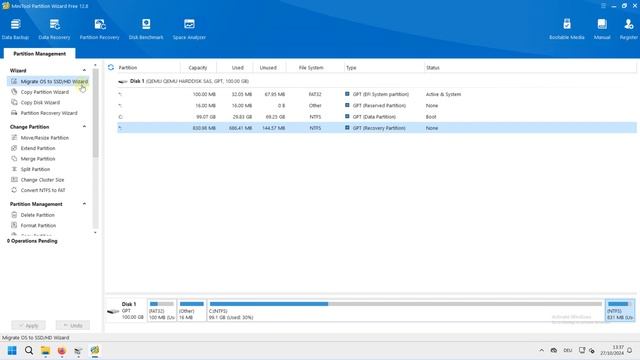The height and width of the screenshot is (360, 640).
Task: Select 831 MB NTFS block in disk map
Action: point(620,311)
